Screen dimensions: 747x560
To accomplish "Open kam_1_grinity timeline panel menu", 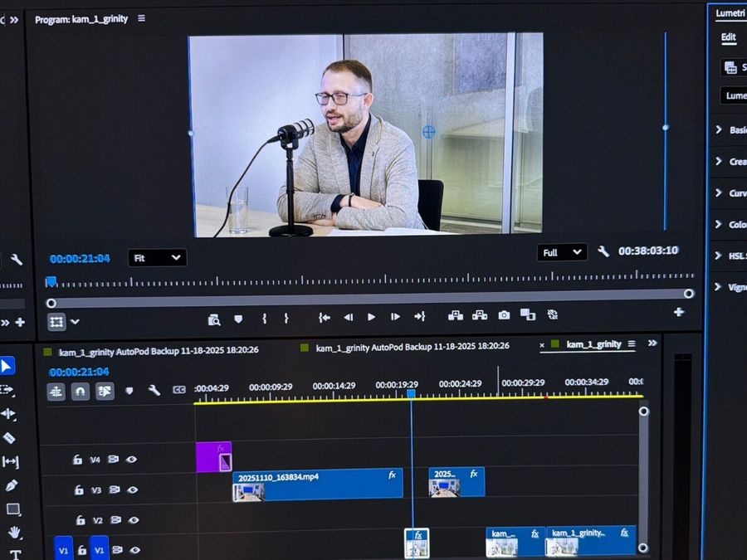I will click(x=632, y=343).
